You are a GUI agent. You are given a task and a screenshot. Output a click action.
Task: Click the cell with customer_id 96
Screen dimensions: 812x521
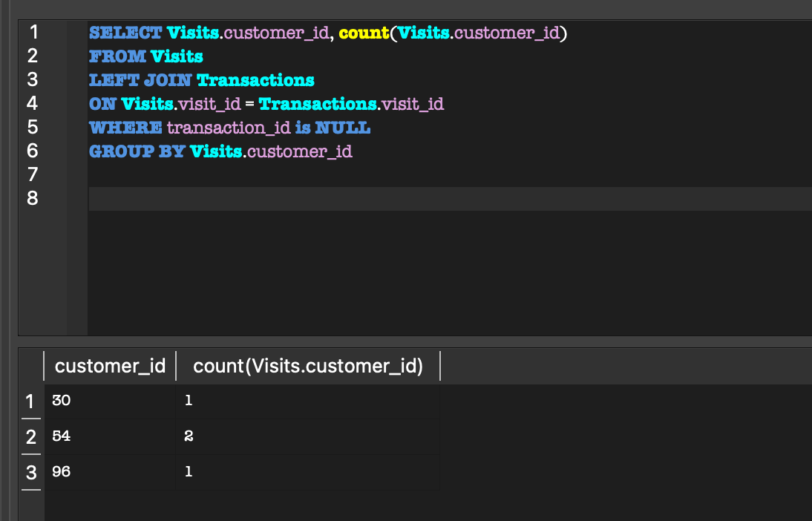[x=110, y=471]
